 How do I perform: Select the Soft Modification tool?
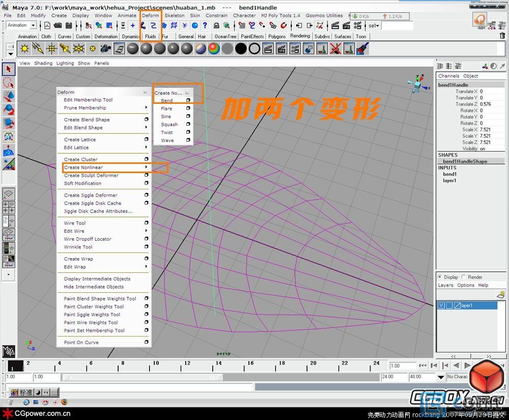pos(9,151)
